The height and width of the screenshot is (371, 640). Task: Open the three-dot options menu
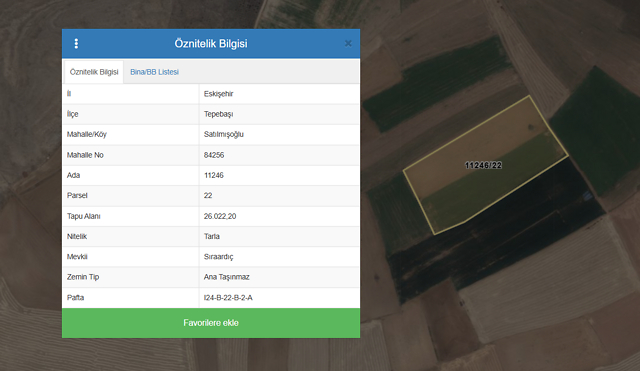[76, 44]
